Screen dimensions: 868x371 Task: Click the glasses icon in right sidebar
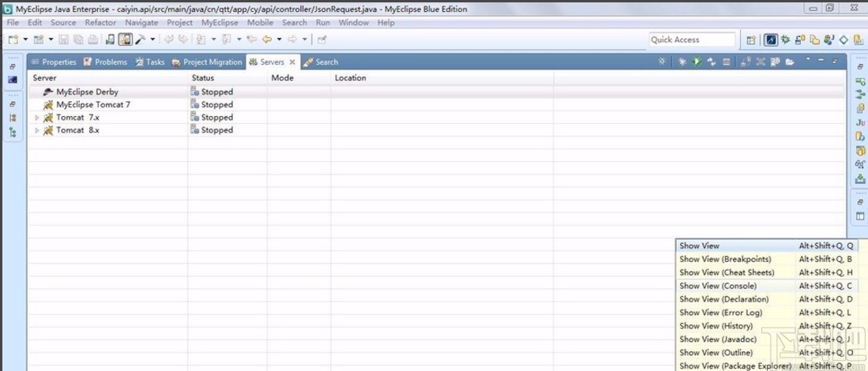tap(860, 164)
